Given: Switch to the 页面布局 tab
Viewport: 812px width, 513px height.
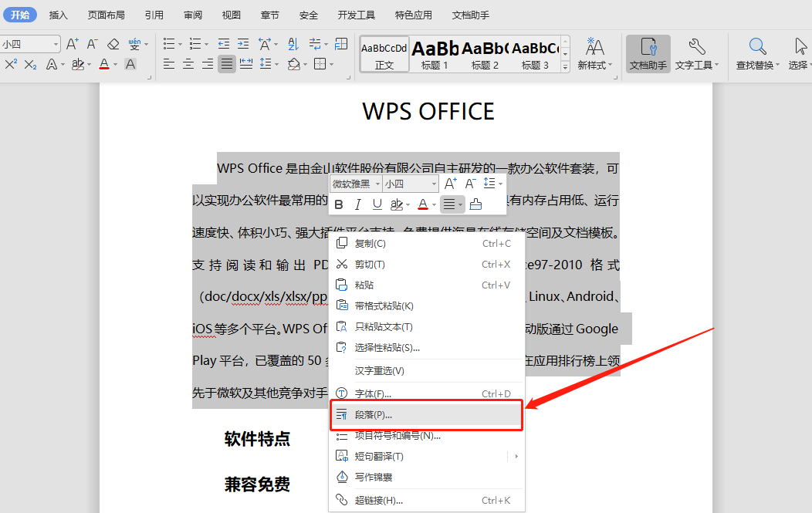Looking at the screenshot, I should click(x=107, y=15).
